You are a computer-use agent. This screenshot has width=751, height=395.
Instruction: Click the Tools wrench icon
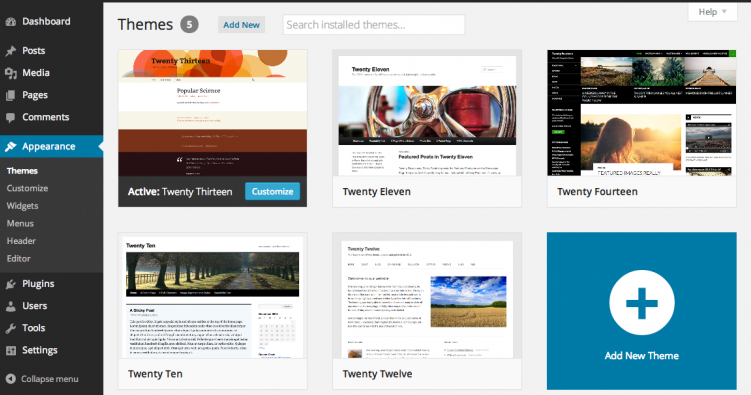(11, 328)
